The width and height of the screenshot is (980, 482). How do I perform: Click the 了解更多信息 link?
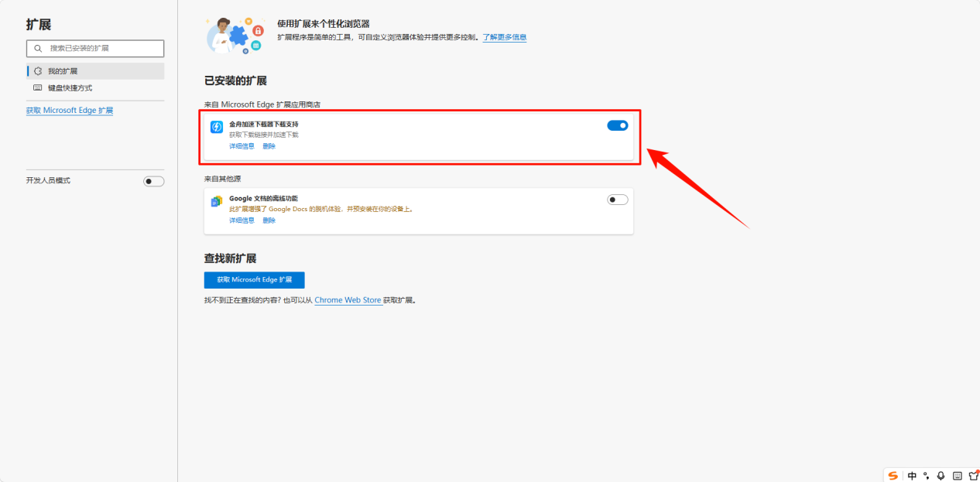[x=505, y=37]
